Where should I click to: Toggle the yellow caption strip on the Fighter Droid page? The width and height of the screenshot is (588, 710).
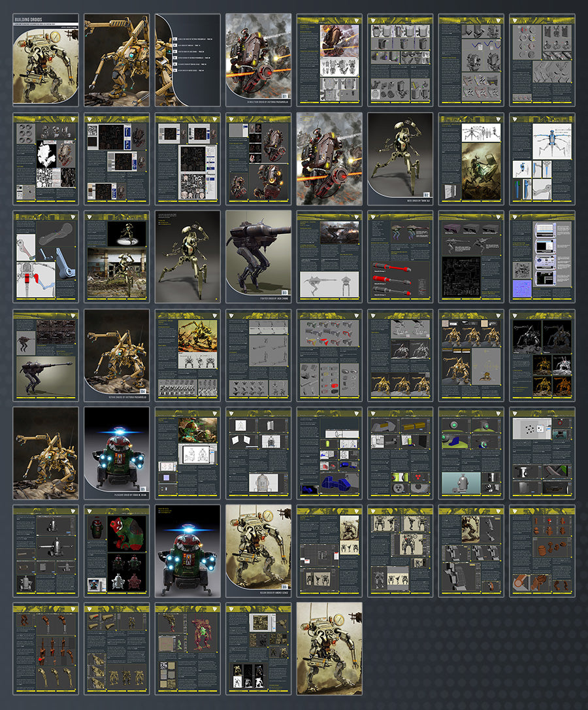coord(275,298)
